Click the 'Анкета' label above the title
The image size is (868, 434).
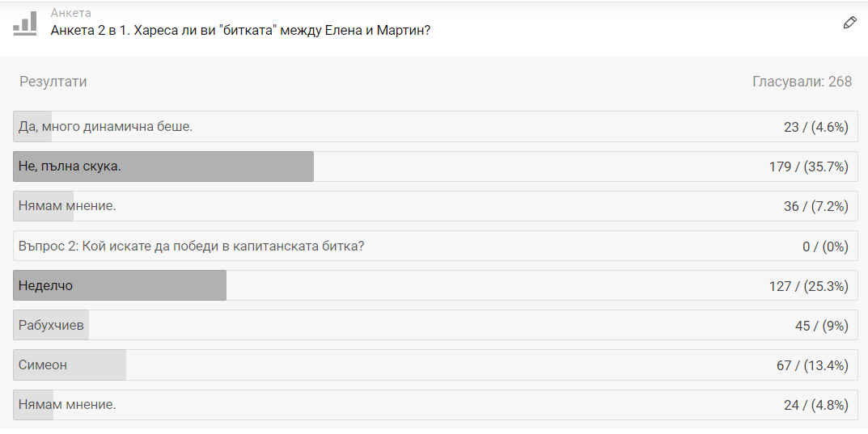point(70,13)
